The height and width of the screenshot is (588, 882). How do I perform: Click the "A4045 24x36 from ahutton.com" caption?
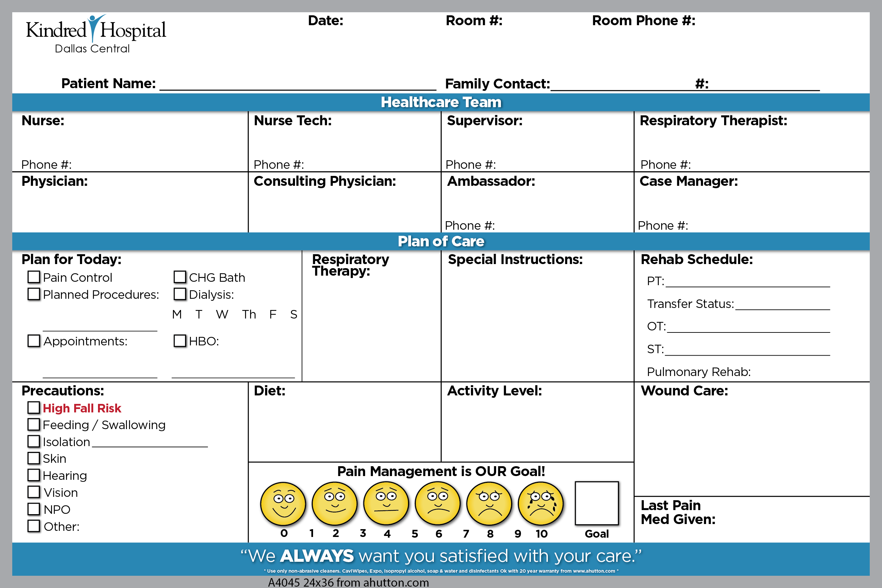(x=348, y=582)
